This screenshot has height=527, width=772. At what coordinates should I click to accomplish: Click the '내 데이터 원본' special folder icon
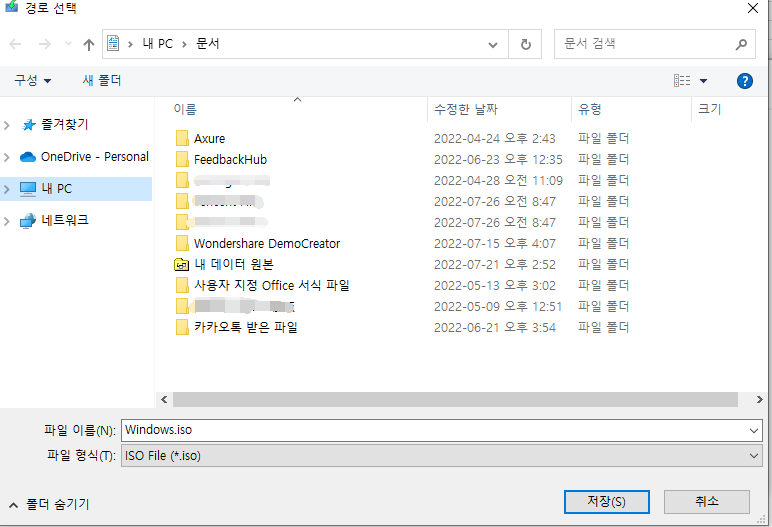[x=182, y=264]
